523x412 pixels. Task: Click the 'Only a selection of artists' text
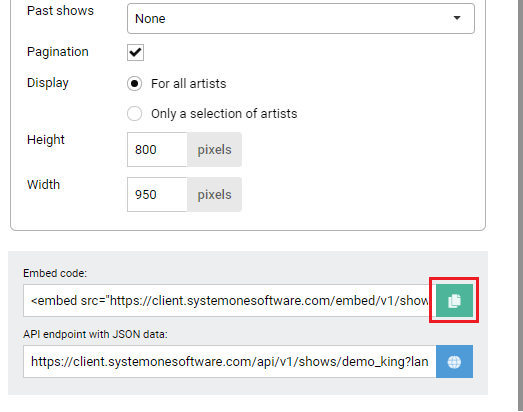coord(224,114)
